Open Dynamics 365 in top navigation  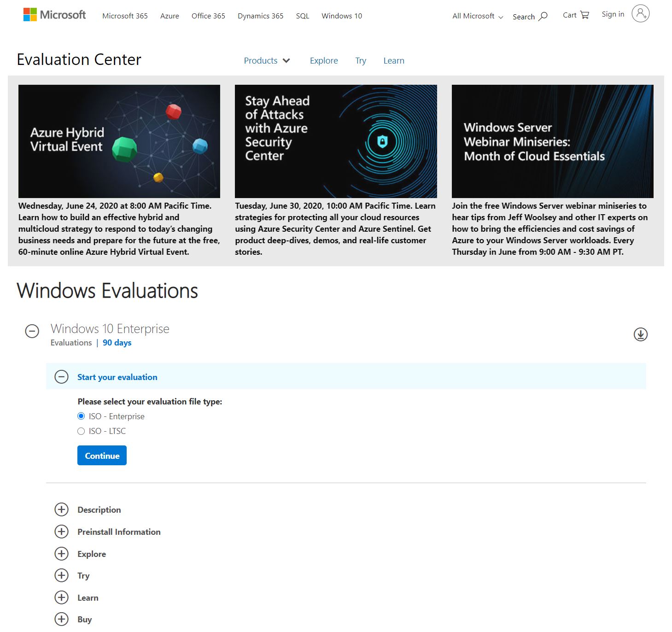point(260,16)
